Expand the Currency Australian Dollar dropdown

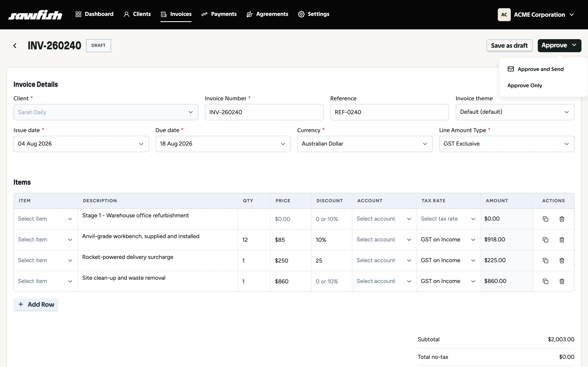pyautogui.click(x=365, y=144)
